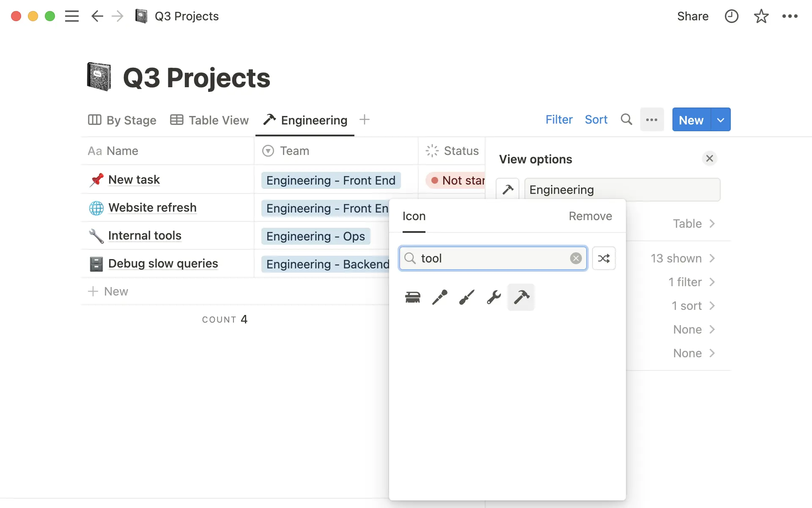Click Remove to delete view icon

(590, 216)
